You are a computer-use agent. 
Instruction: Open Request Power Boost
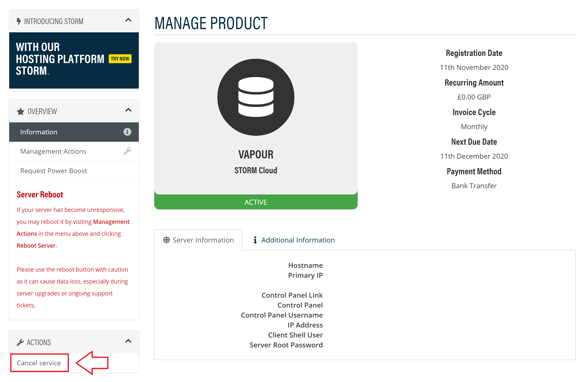point(53,171)
